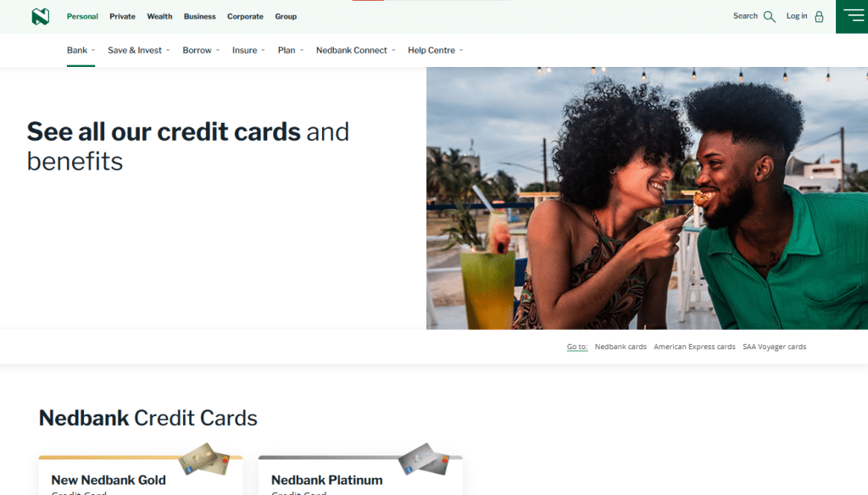Image resolution: width=868 pixels, height=495 pixels.
Task: Go to the Corporate segment
Action: (245, 17)
